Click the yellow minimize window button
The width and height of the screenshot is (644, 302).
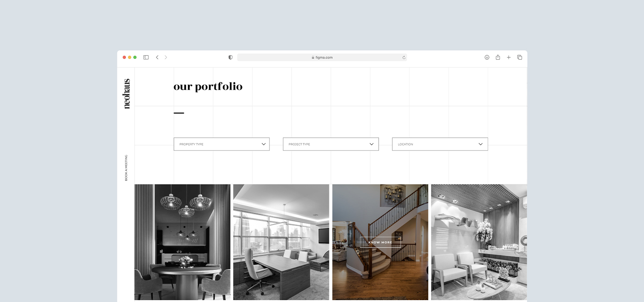(130, 57)
